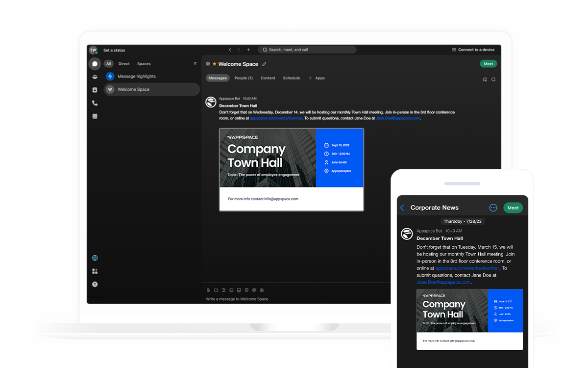Image resolution: width=588 pixels, height=368 pixels.
Task: Switch to the Schedule tab
Action: tap(292, 78)
